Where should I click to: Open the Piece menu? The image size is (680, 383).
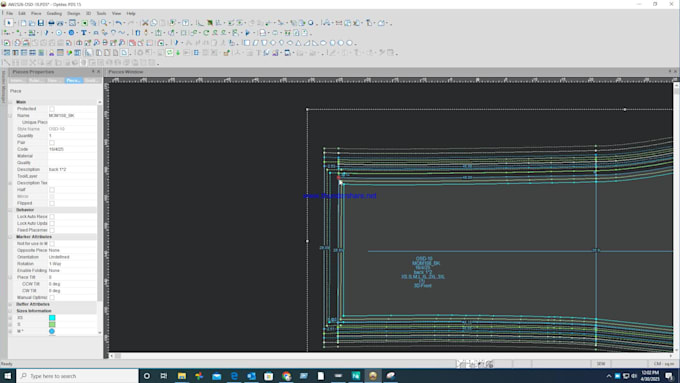click(x=36, y=13)
